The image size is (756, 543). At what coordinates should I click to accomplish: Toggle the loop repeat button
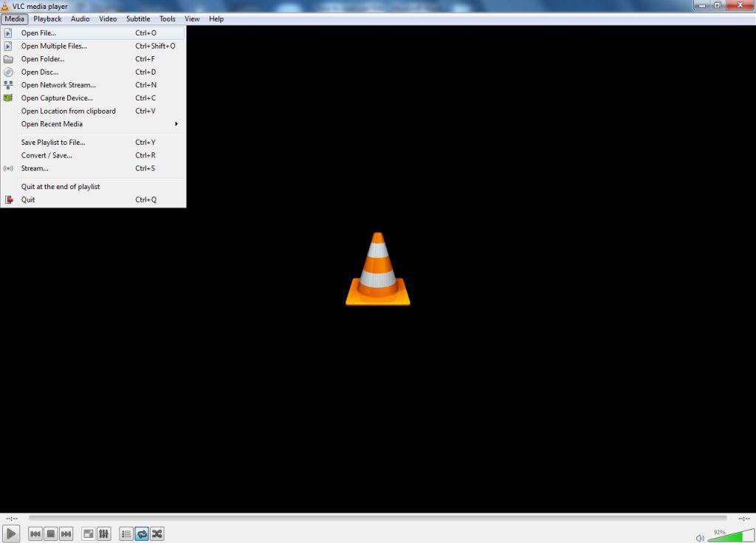141,533
